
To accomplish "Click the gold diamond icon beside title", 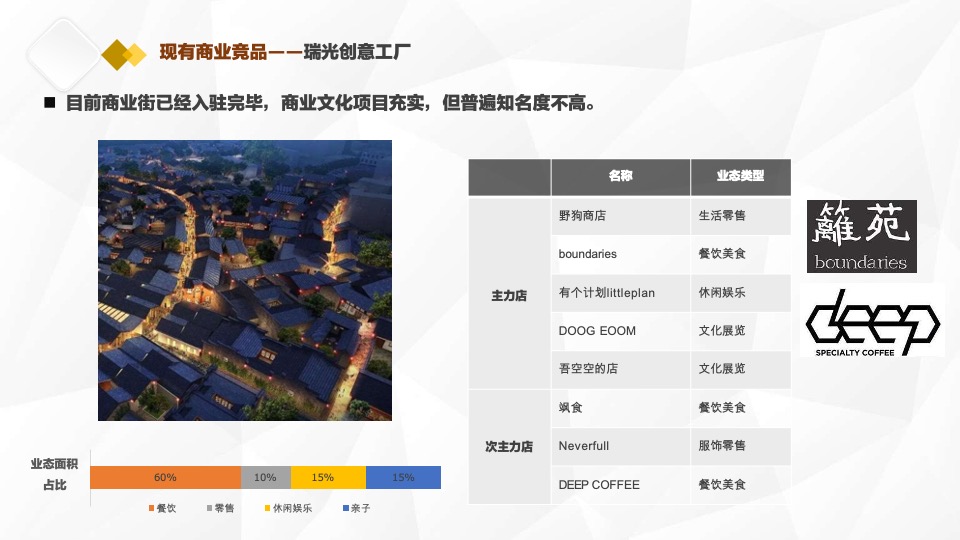I will pyautogui.click(x=124, y=54).
